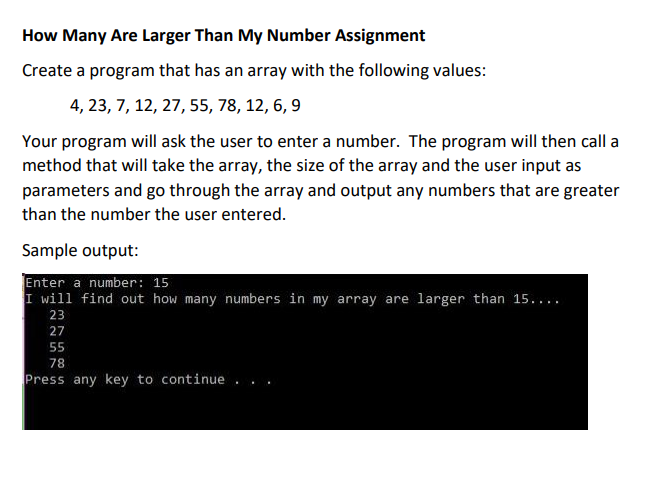Click the output number 23 in console

point(57,315)
